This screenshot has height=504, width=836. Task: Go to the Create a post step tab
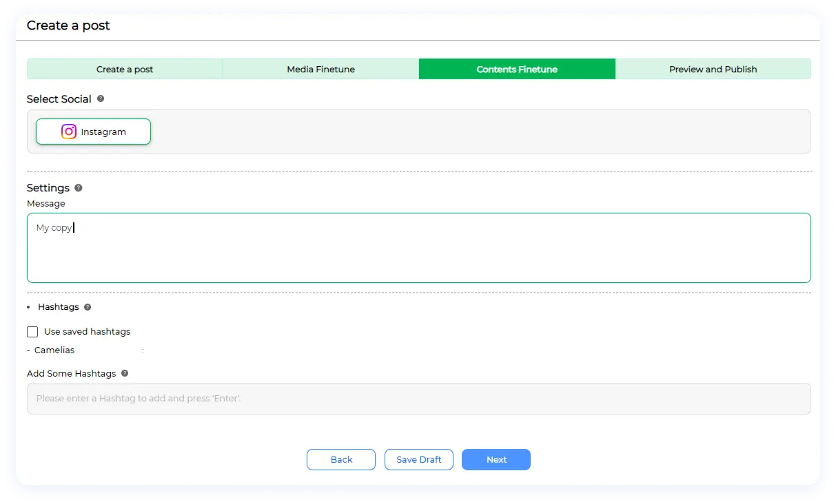pyautogui.click(x=125, y=70)
